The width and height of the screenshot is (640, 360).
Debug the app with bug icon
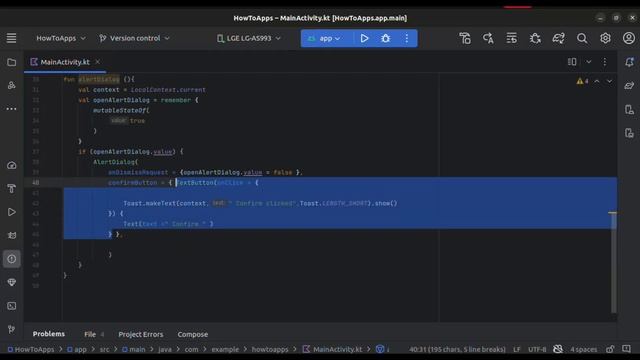pos(385,38)
